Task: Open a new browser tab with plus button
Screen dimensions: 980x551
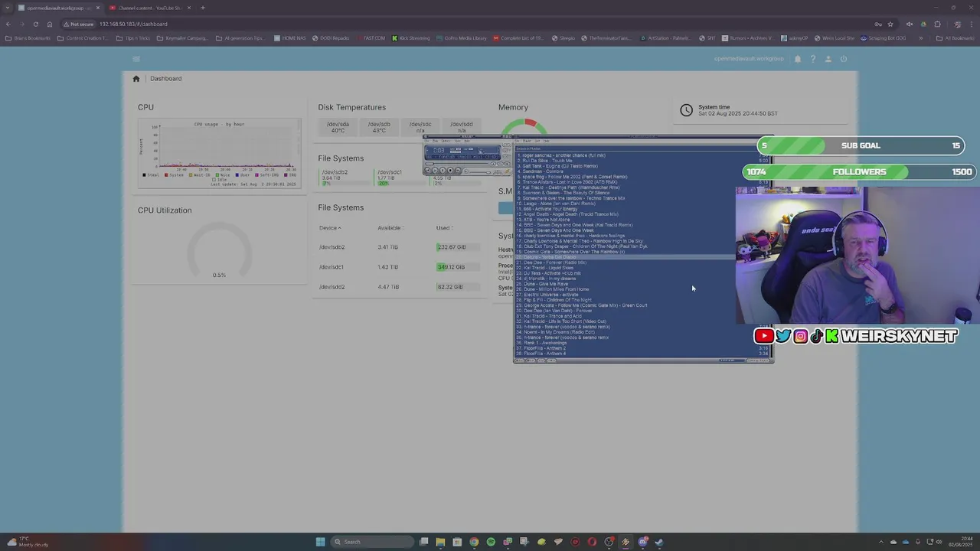Action: click(x=203, y=8)
